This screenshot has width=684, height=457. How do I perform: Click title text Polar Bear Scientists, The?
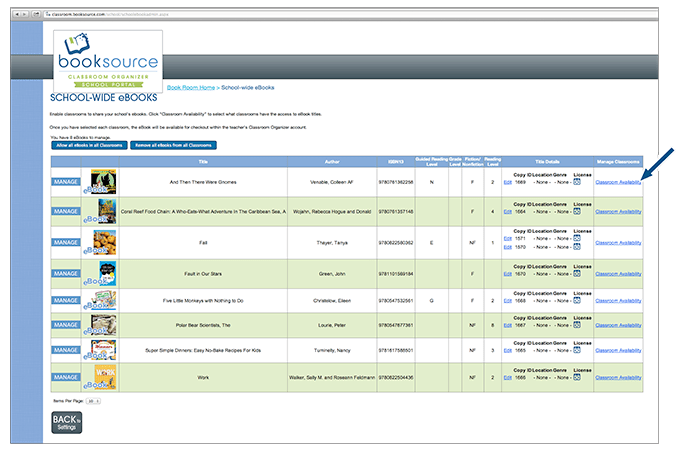(x=203, y=325)
